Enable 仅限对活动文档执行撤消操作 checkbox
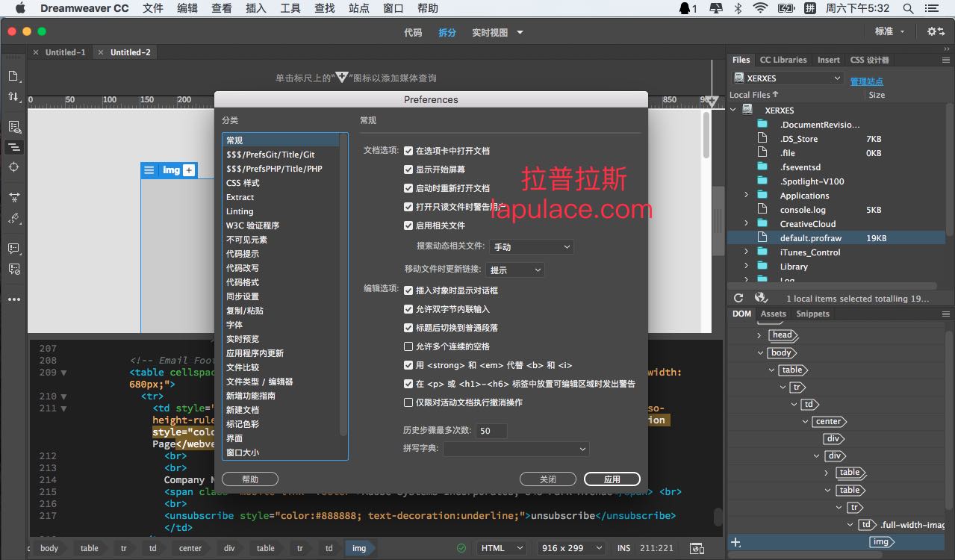The width and height of the screenshot is (955, 560). (408, 402)
